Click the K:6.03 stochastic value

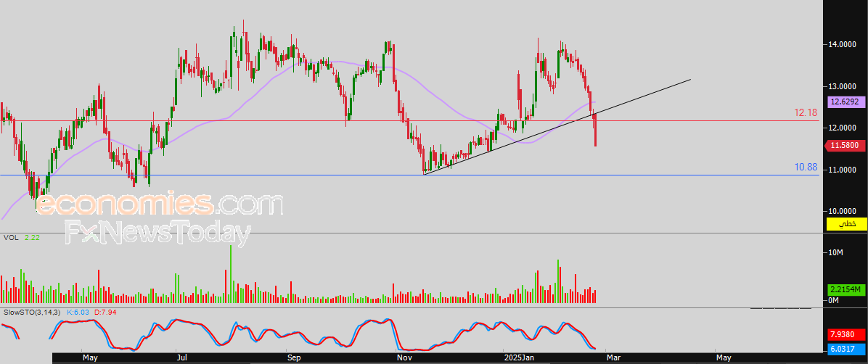(x=78, y=313)
